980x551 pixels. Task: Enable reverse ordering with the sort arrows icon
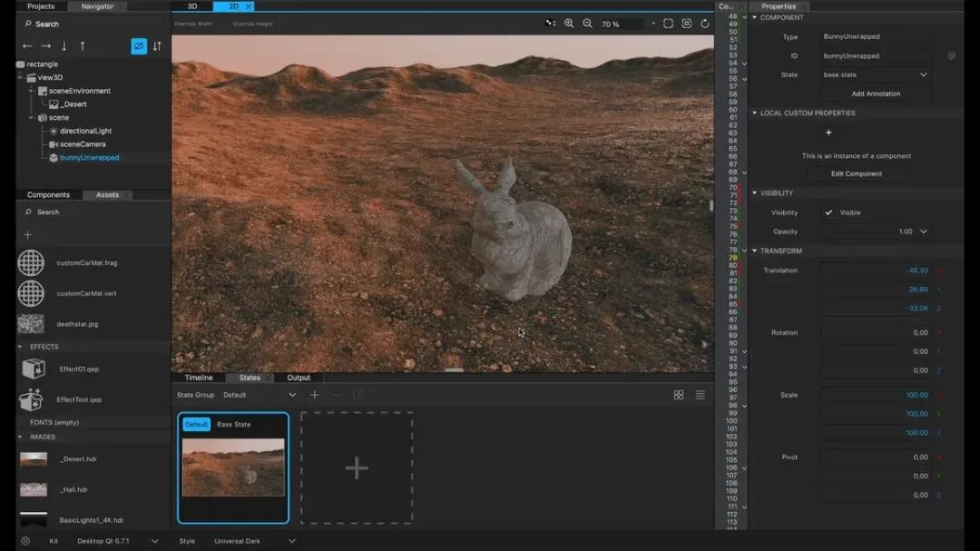156,46
